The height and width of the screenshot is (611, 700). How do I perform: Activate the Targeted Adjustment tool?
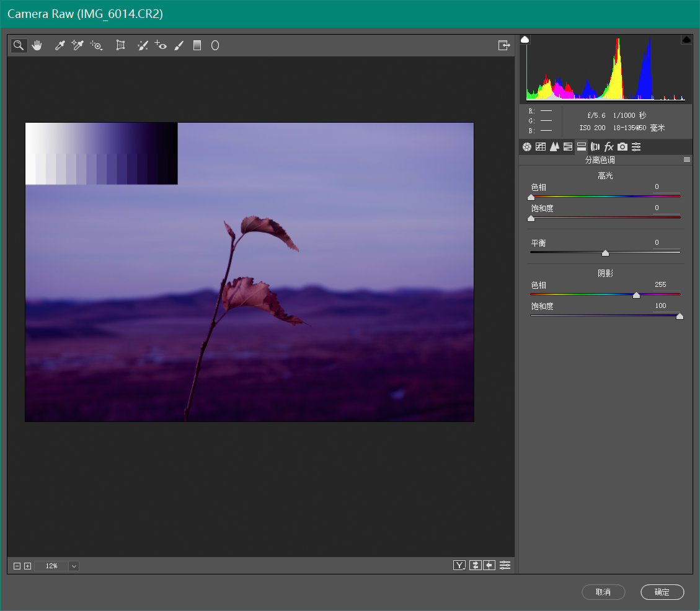[97, 45]
